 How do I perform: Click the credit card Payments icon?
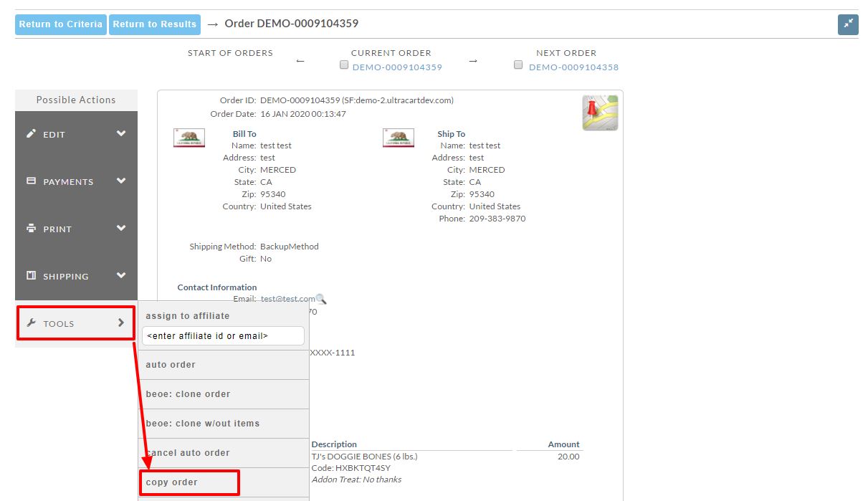click(x=31, y=181)
